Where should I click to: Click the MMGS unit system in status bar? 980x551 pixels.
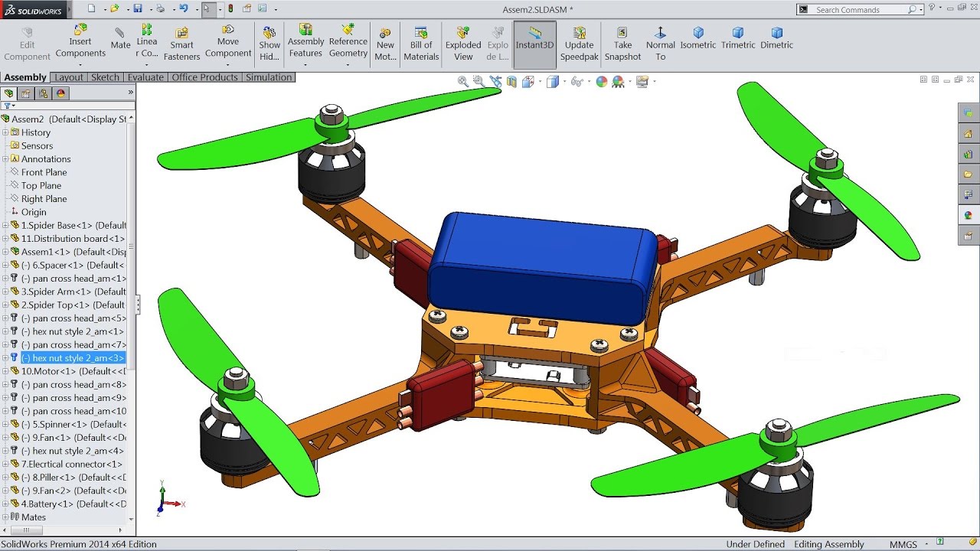[903, 544]
